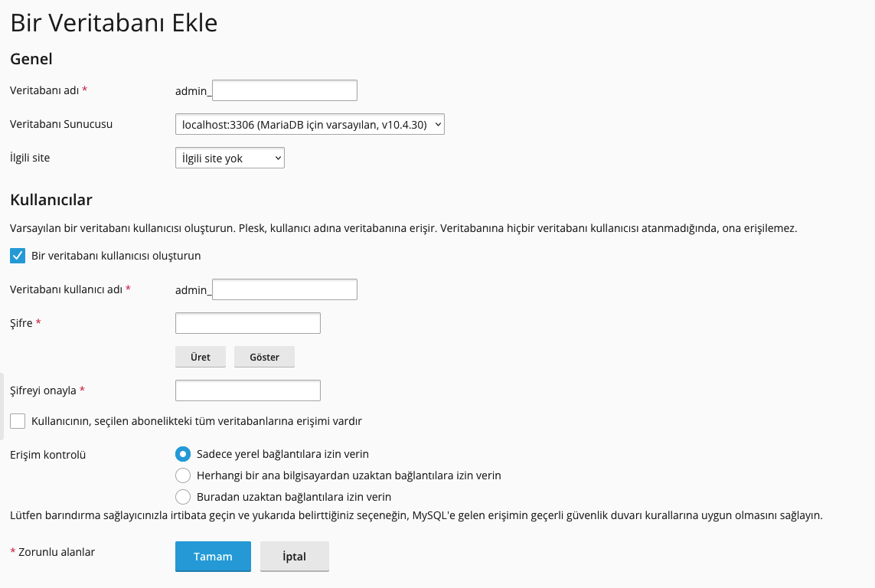The width and height of the screenshot is (875, 588).
Task: Click the Veritabanı adı text field
Action: click(x=285, y=90)
